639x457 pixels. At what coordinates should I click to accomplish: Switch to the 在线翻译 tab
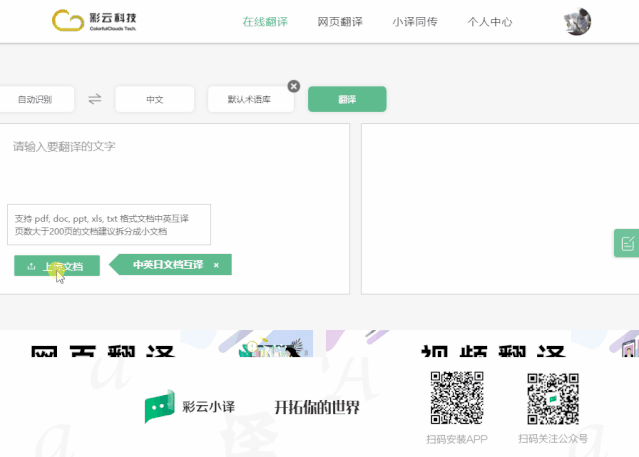pos(264,21)
